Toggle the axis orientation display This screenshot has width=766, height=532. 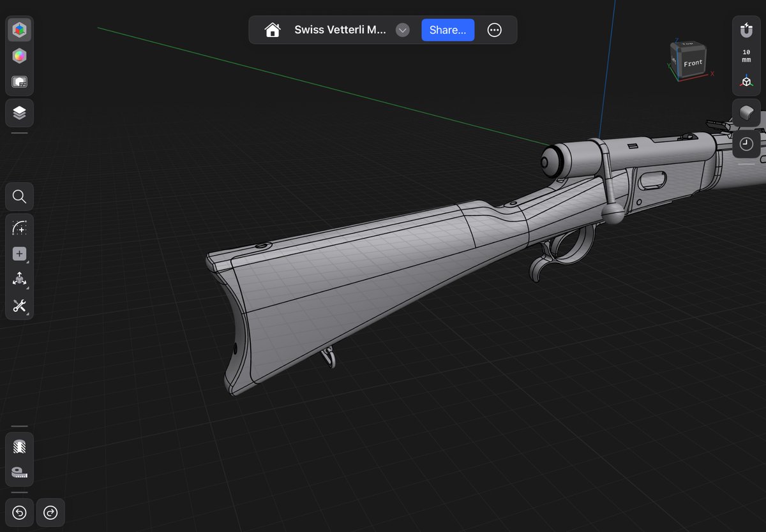coord(746,82)
